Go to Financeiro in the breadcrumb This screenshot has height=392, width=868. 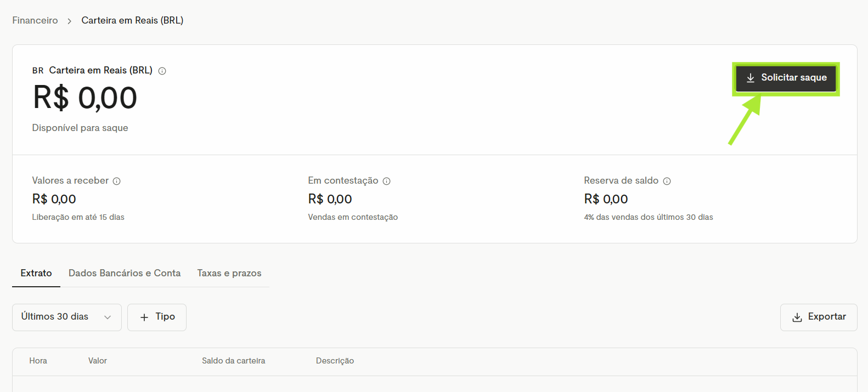click(35, 20)
